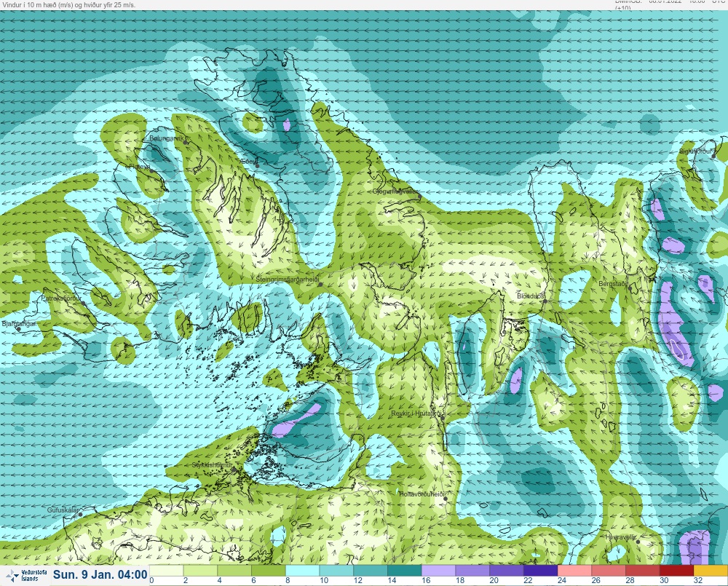Select the Siglufjörður station label
Image resolution: width=728 pixels, height=586 pixels.
695,151
